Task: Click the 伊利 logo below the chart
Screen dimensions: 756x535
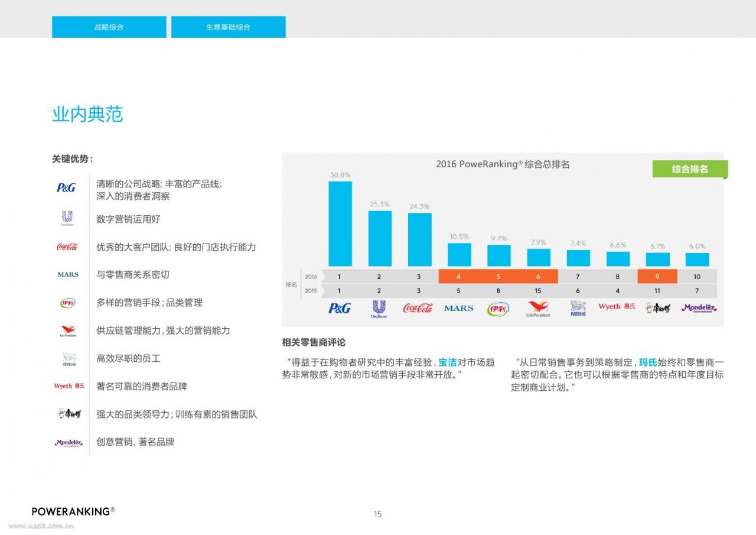Action: tap(498, 309)
